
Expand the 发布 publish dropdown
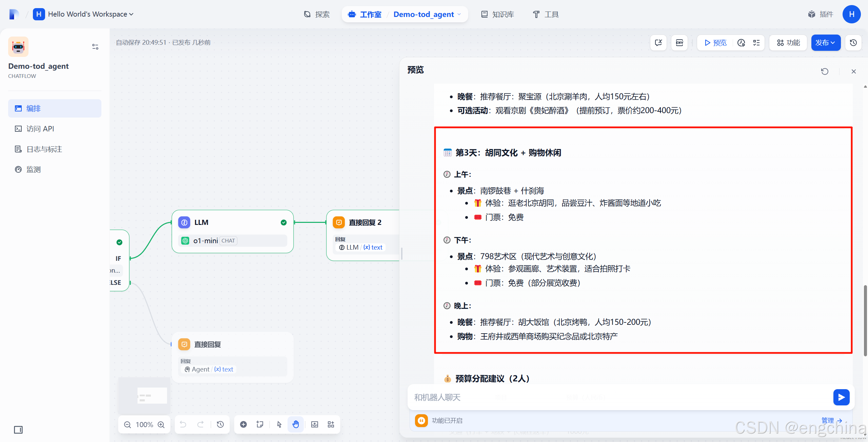825,43
